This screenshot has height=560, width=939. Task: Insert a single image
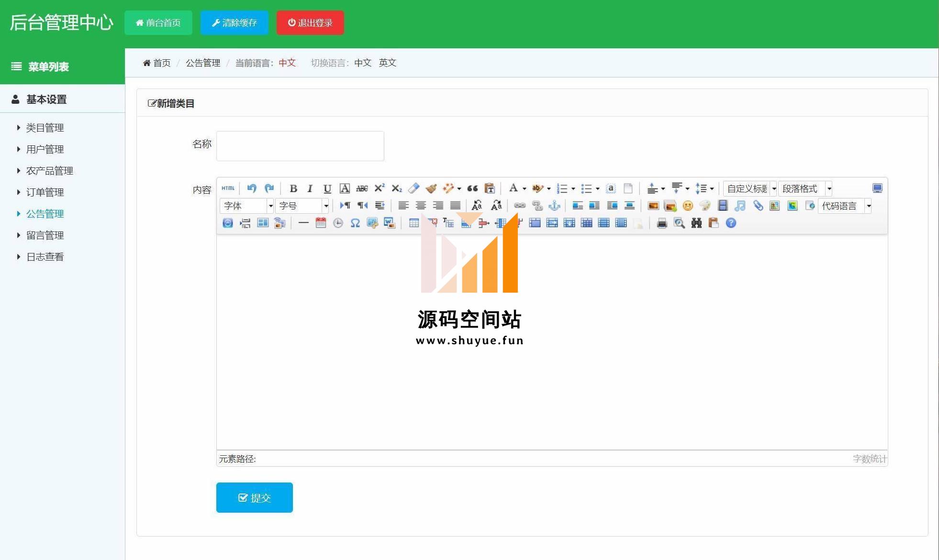tap(653, 206)
